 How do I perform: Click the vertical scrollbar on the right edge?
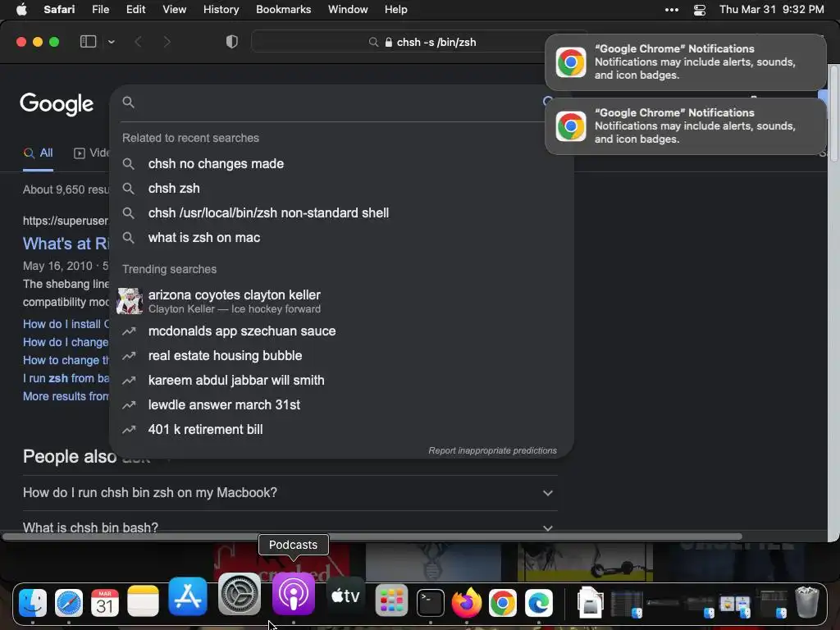pos(833,112)
